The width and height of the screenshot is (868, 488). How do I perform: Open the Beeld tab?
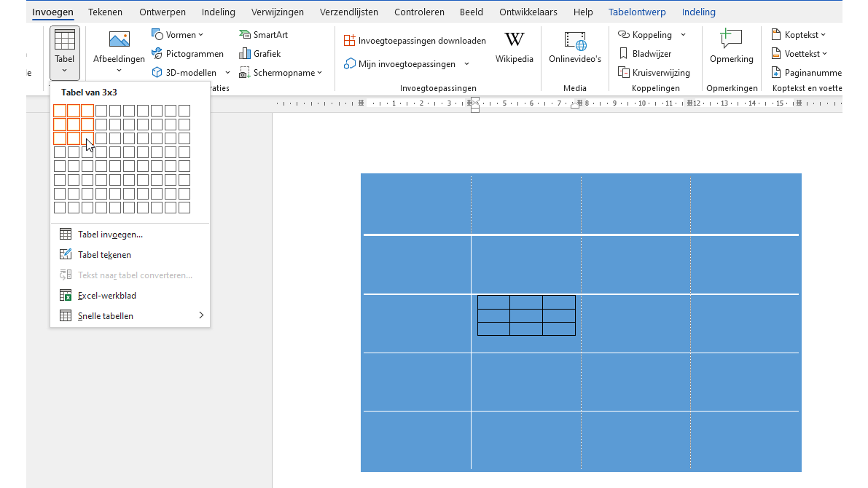coord(471,12)
